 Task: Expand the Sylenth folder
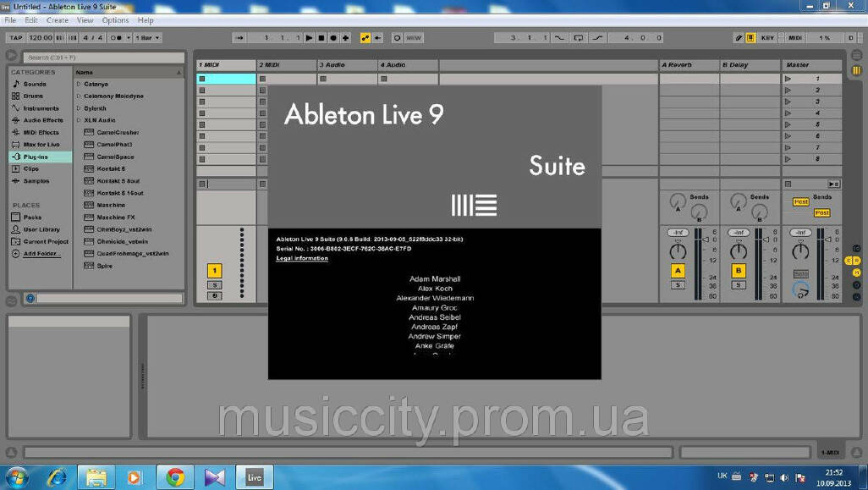click(79, 108)
